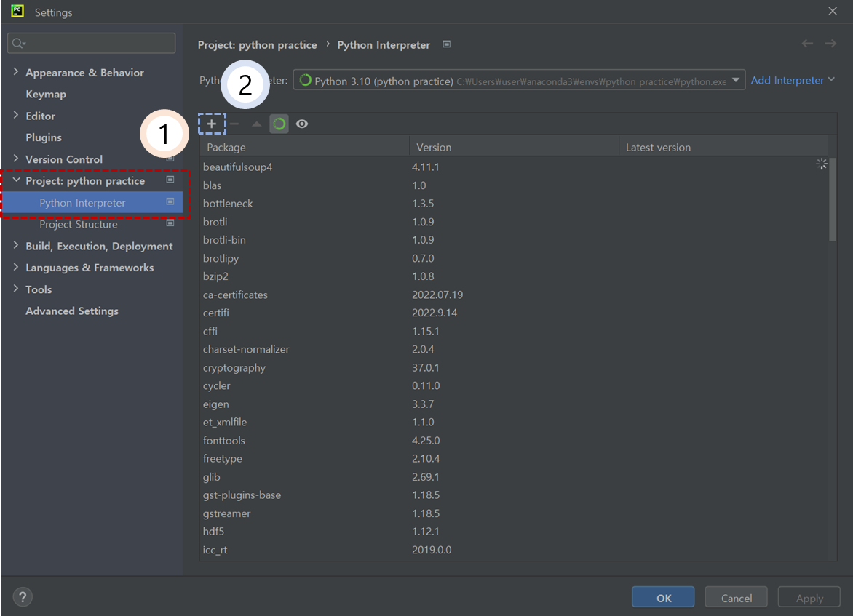
Task: Select Project Structure page
Action: (79, 224)
